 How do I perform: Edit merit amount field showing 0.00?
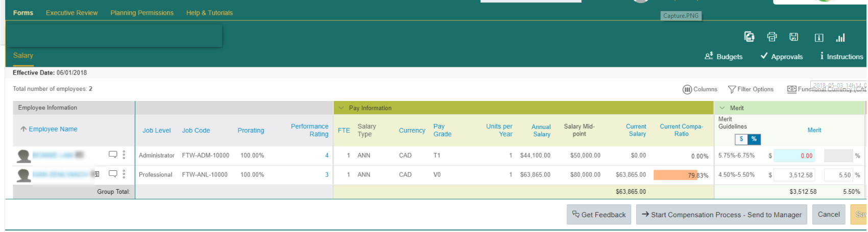[794, 156]
